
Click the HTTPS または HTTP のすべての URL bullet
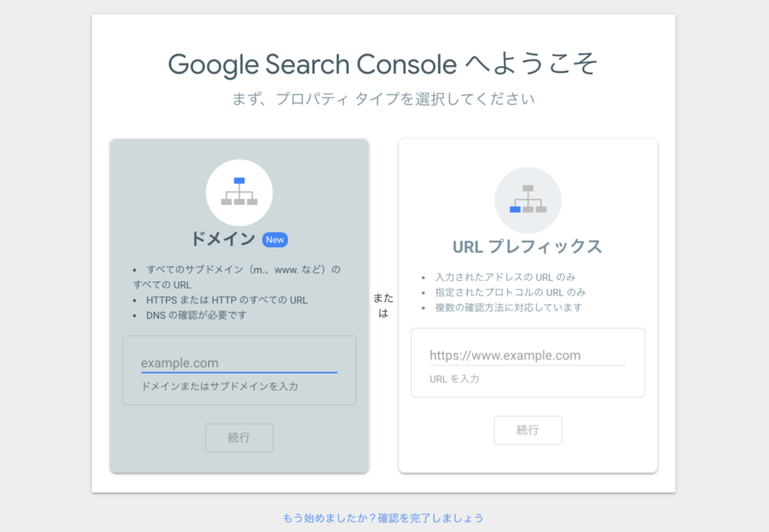click(x=227, y=300)
